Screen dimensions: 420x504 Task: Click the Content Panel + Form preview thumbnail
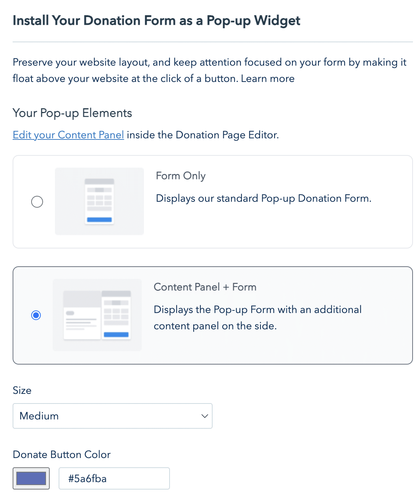pyautogui.click(x=97, y=315)
